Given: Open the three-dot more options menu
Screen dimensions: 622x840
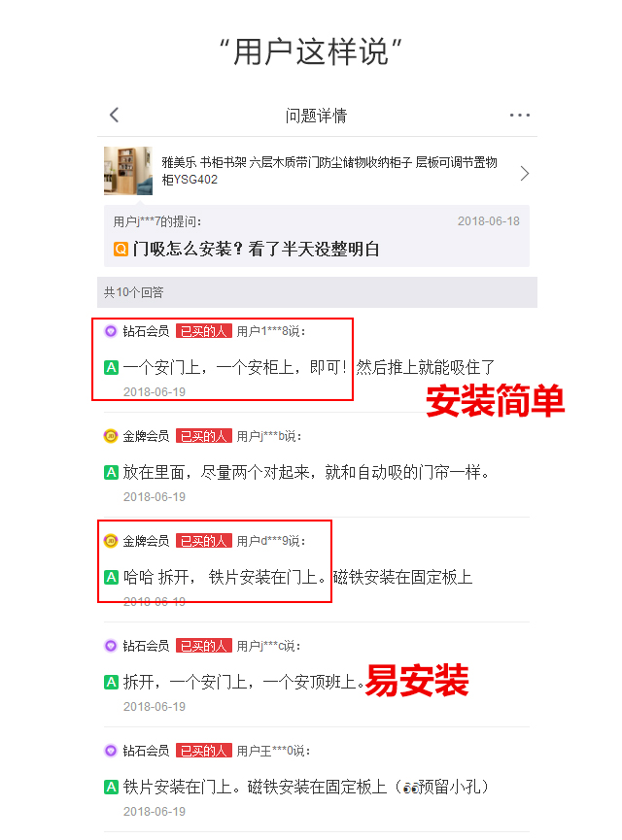Looking at the screenshot, I should point(520,116).
